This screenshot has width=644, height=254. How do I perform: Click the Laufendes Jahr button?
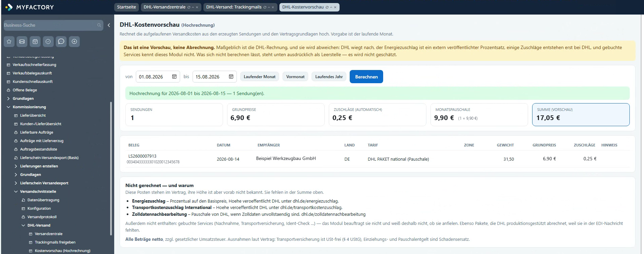point(329,77)
